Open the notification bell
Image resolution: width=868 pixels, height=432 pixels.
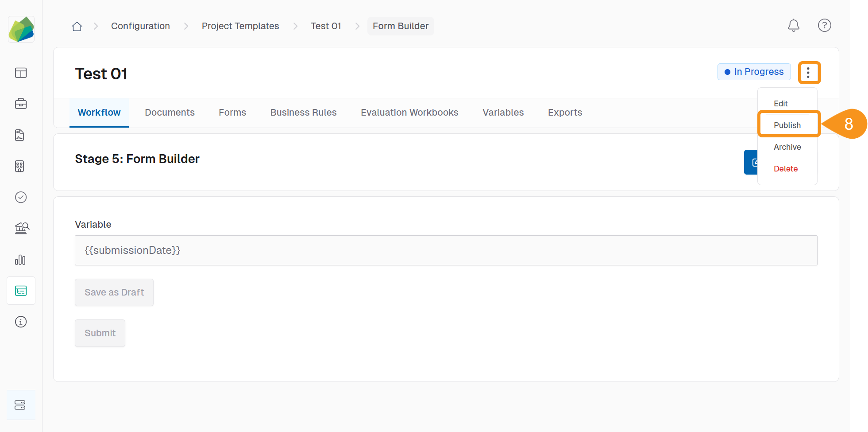(794, 25)
